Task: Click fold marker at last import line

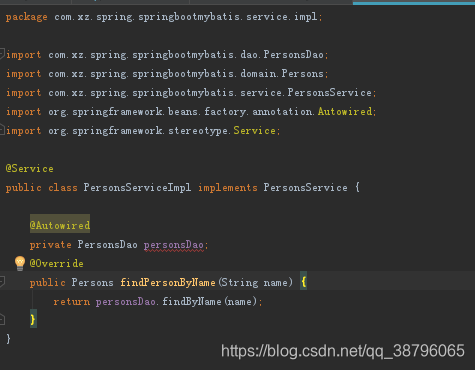Action: click(x=2, y=129)
